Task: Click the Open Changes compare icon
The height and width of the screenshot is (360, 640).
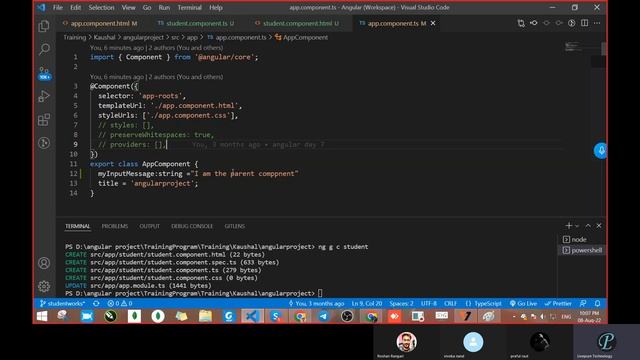Action: tap(521, 23)
